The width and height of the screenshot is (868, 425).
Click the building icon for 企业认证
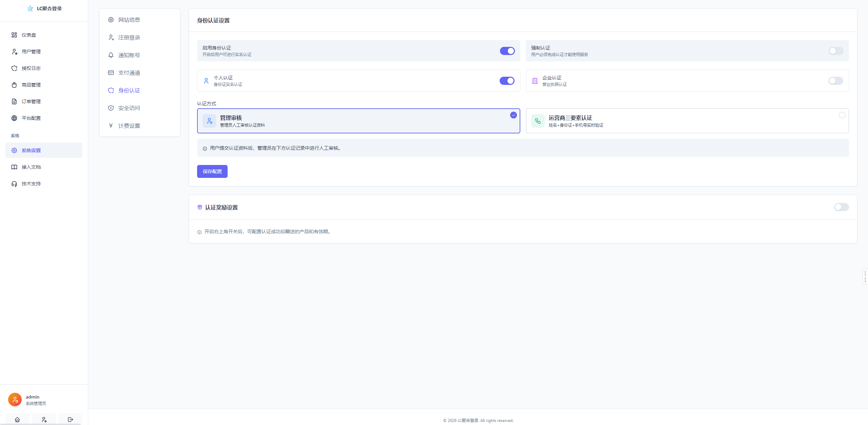535,81
